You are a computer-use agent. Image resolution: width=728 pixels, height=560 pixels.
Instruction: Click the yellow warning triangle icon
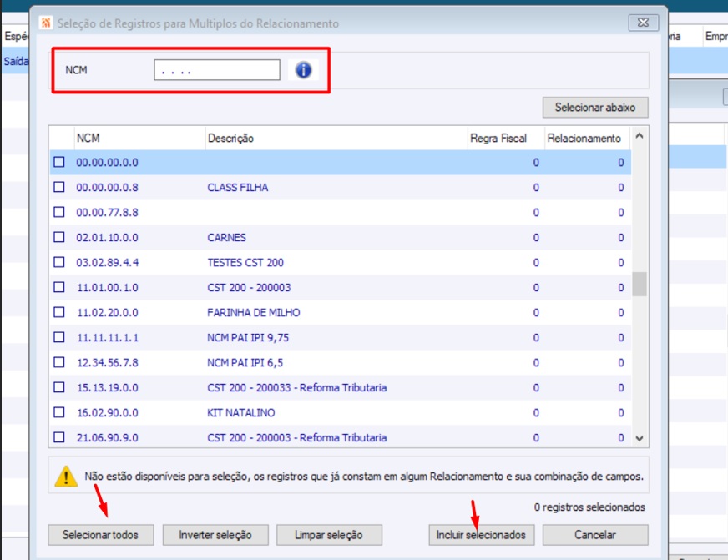66,476
